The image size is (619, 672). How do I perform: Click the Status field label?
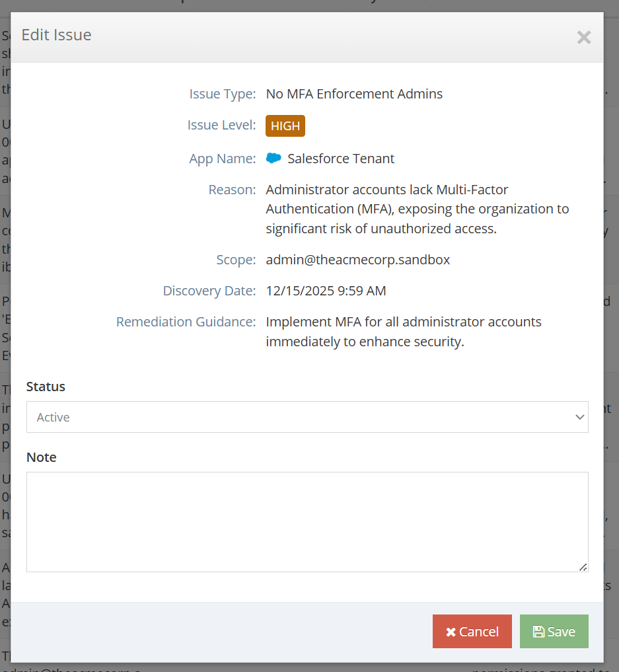pos(46,387)
